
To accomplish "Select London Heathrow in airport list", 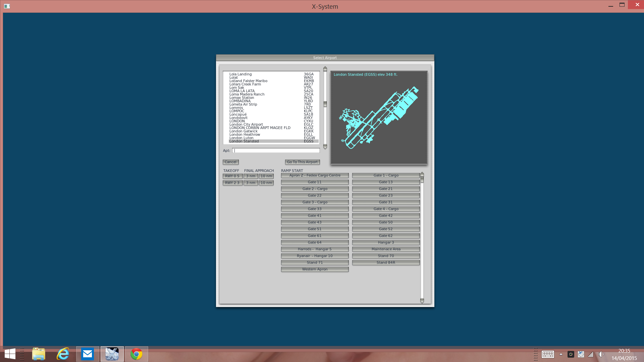I will (x=274, y=134).
